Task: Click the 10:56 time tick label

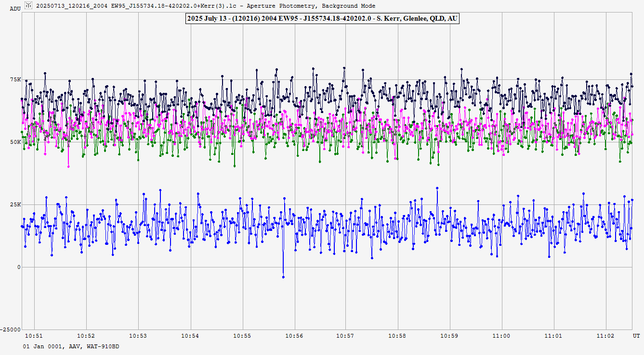Action: click(294, 336)
